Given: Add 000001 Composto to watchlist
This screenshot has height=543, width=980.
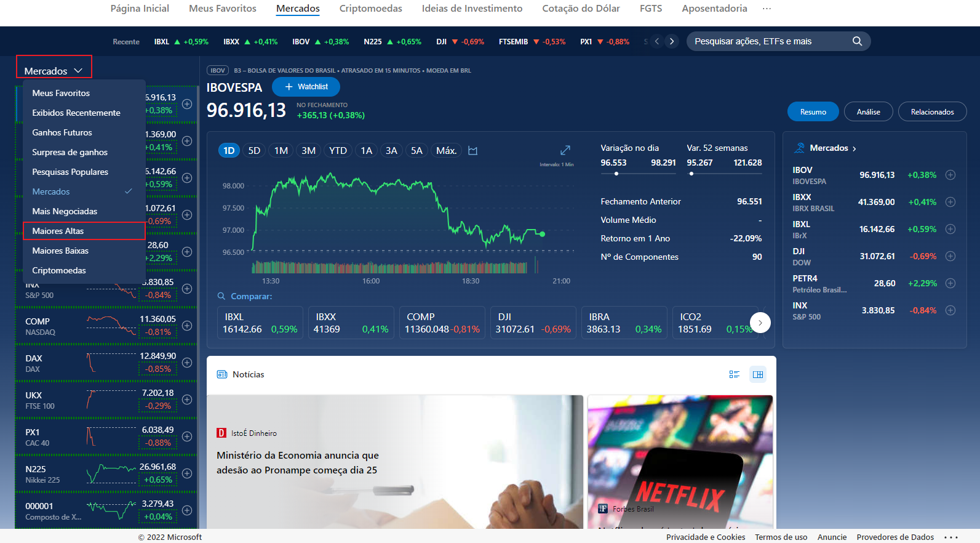Looking at the screenshot, I should pos(187,510).
